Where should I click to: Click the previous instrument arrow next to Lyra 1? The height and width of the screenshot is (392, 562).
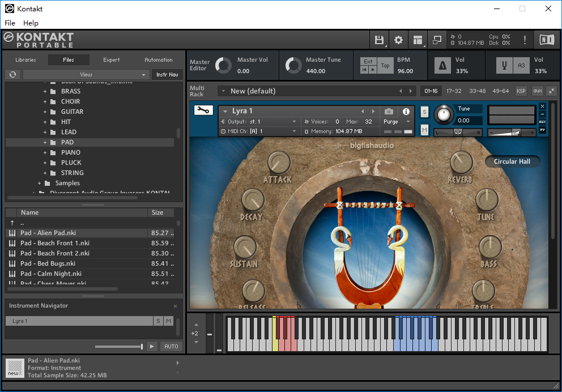tap(363, 112)
